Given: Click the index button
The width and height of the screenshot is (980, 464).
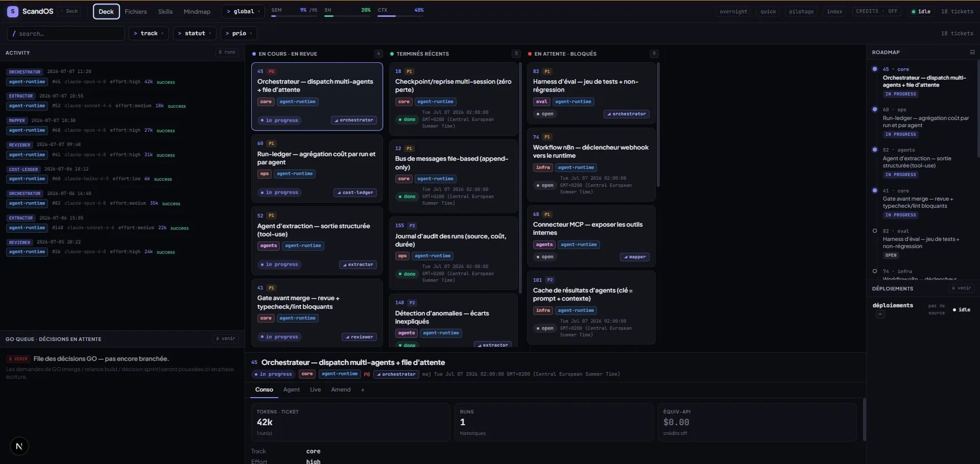Looking at the screenshot, I should 834,11.
